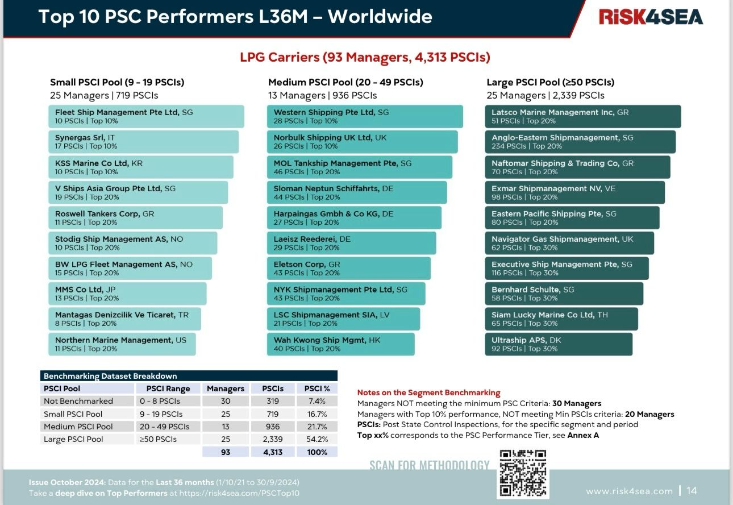Select the Fleet Ship Management Pte Ltd bar

click(x=146, y=116)
